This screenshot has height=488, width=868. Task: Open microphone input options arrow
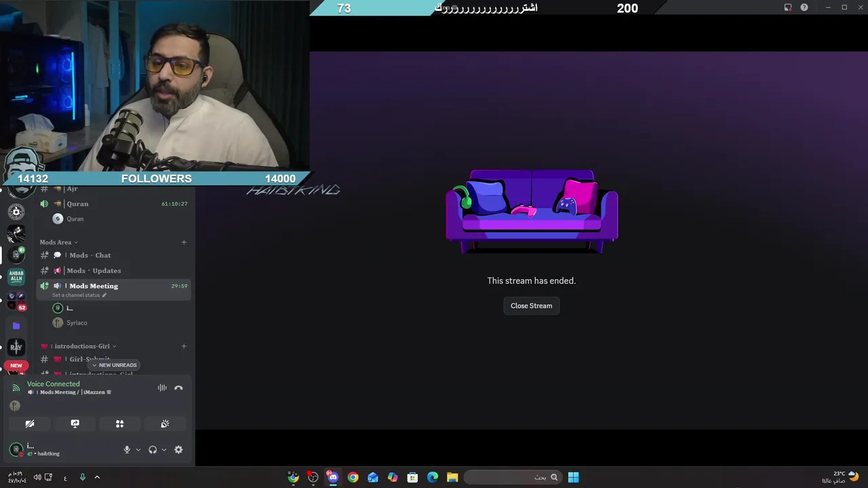point(138,449)
